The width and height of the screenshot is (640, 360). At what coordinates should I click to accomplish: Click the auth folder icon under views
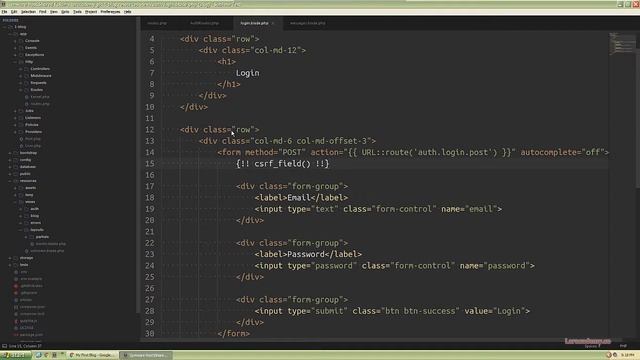26,209
